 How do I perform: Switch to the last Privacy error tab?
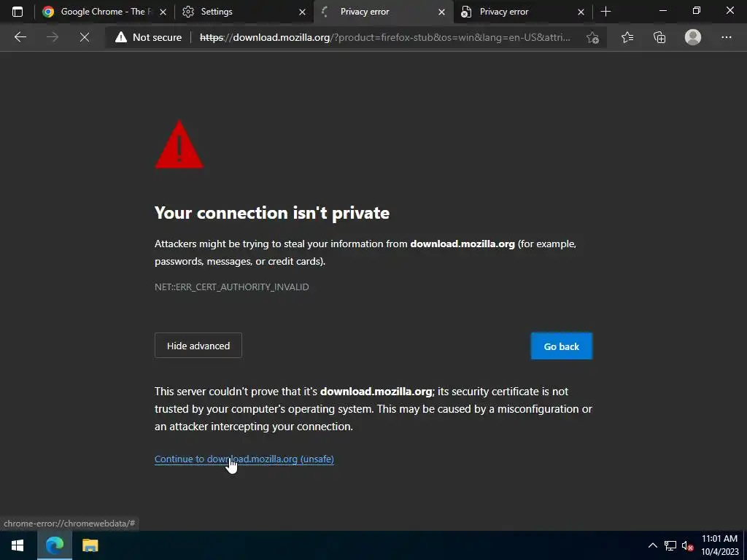click(x=522, y=12)
